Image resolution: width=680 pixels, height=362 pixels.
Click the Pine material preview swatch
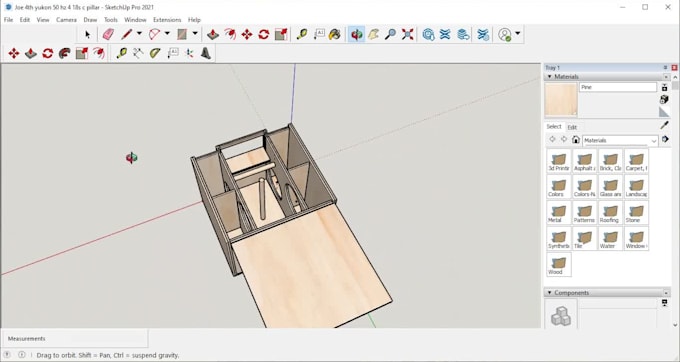click(561, 100)
